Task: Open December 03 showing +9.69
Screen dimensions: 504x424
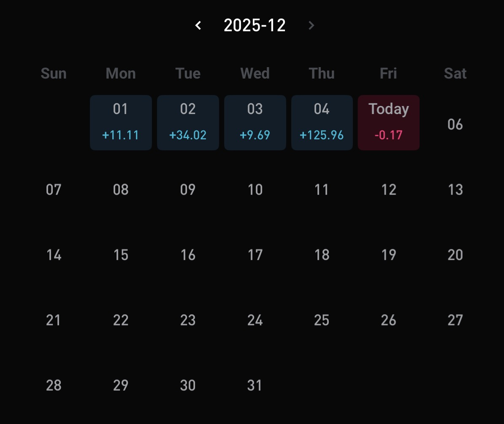Action: click(255, 122)
